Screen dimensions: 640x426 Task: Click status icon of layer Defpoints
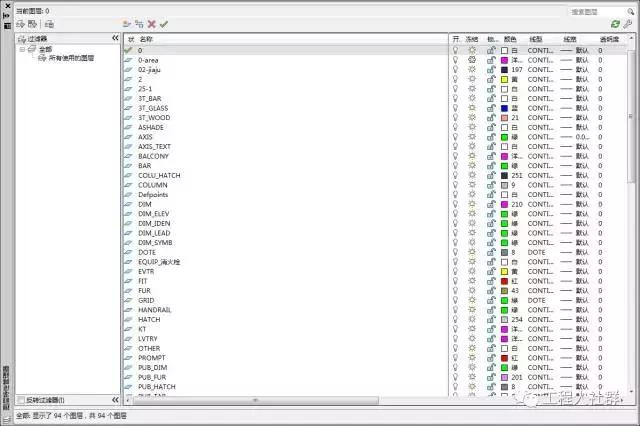pyautogui.click(x=129, y=195)
